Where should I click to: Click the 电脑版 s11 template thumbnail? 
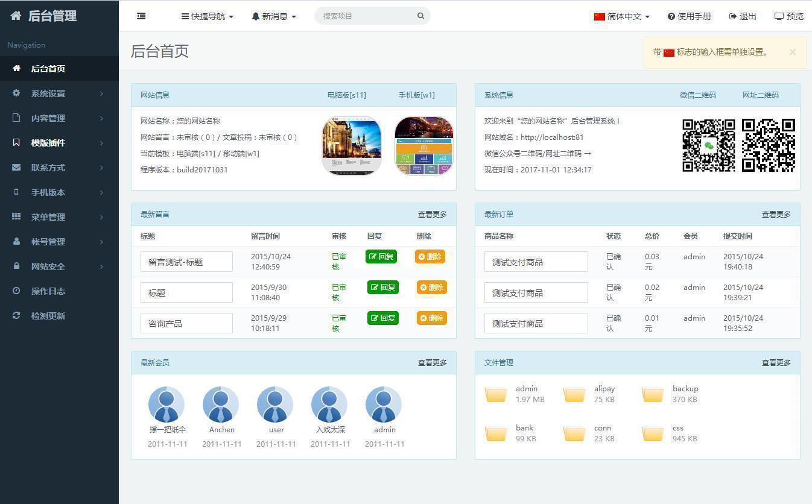(x=352, y=146)
